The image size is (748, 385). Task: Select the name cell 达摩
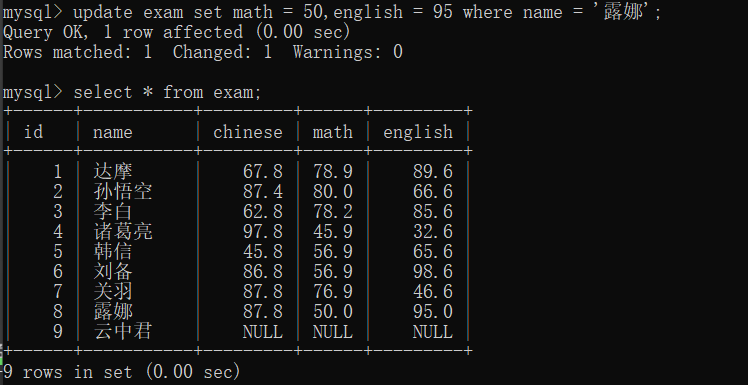tap(113, 171)
